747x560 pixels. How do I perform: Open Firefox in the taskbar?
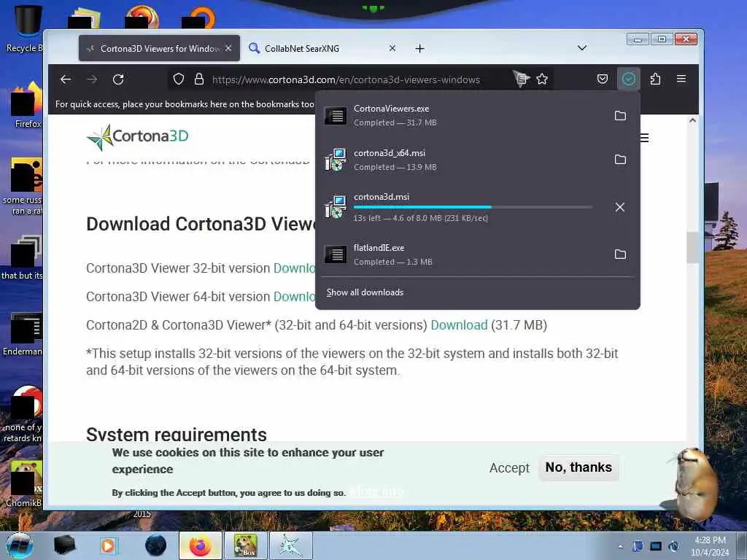click(x=200, y=545)
